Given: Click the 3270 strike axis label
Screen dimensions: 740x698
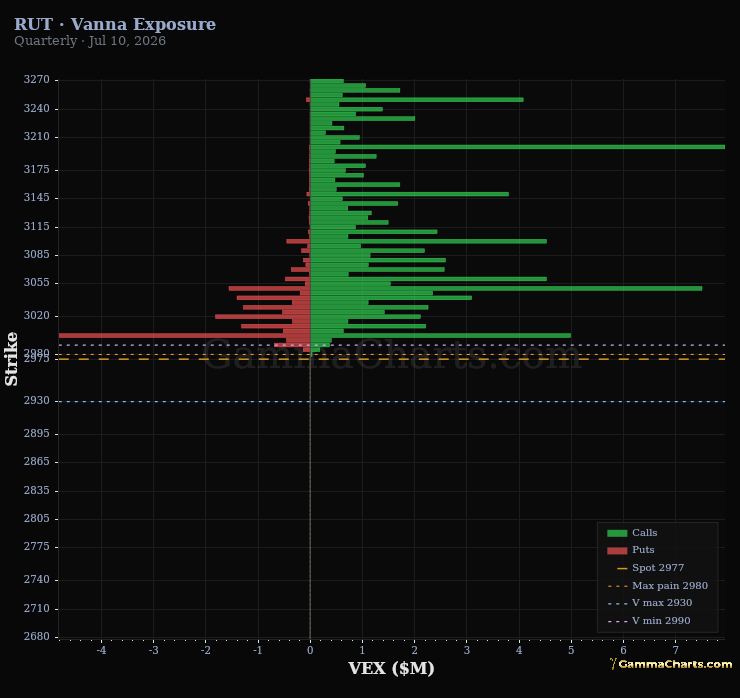Looking at the screenshot, I should coord(36,79).
